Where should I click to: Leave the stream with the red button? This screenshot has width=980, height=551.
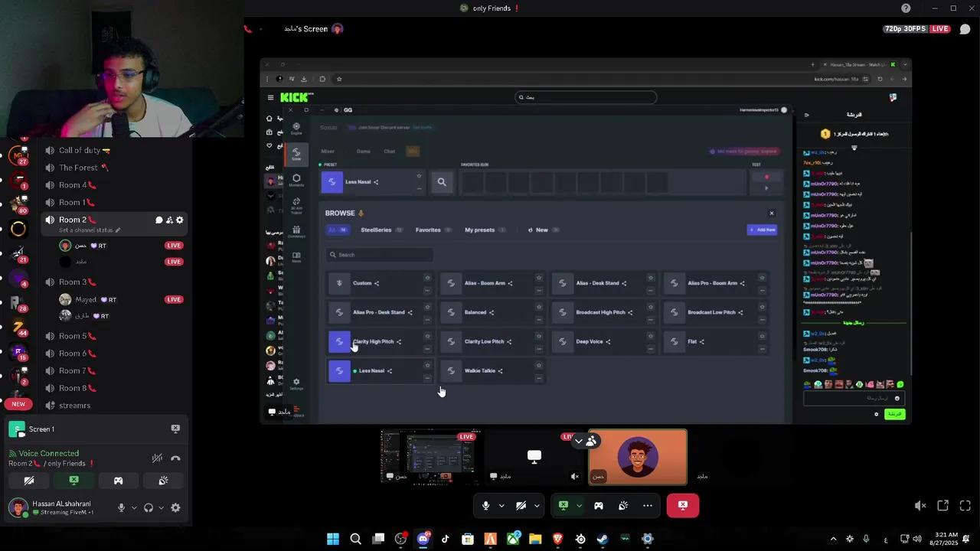click(682, 506)
